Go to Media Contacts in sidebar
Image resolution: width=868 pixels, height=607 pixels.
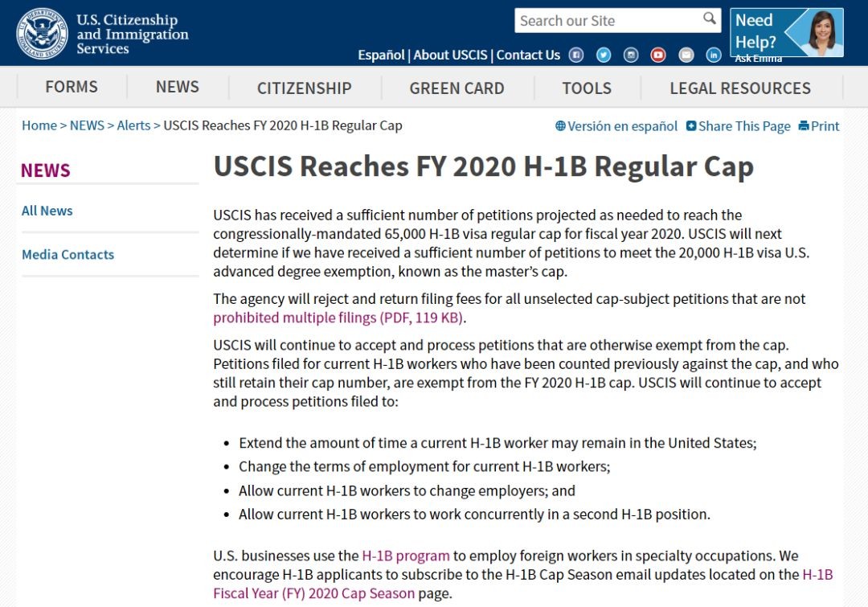[x=68, y=255]
